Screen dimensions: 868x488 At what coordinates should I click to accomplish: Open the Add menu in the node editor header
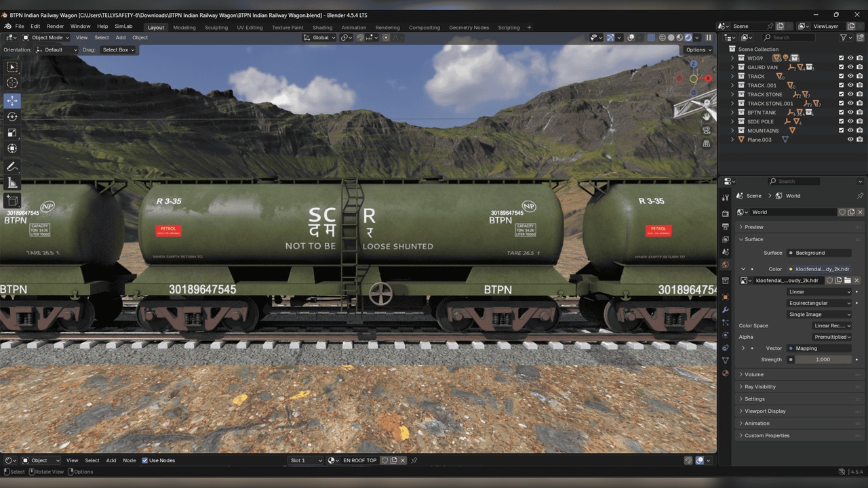click(111, 460)
